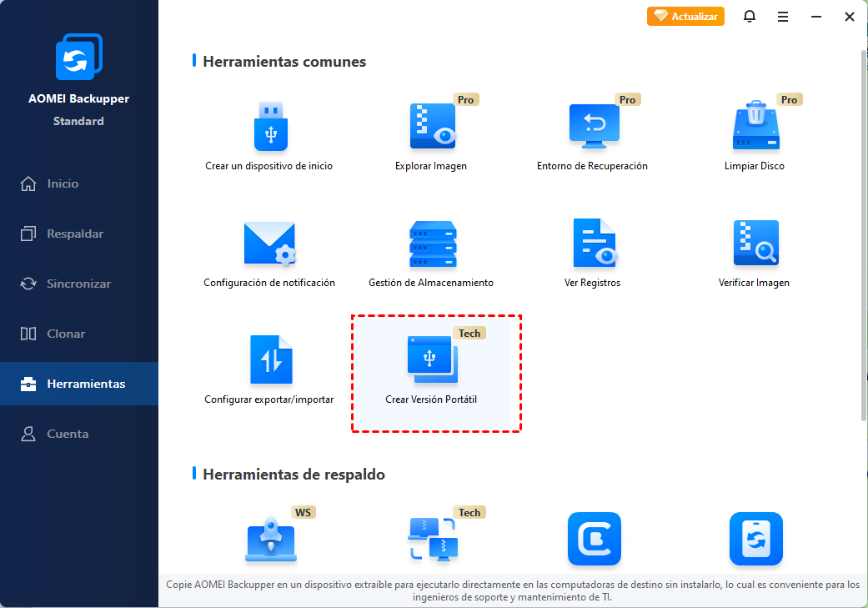This screenshot has width=868, height=608.
Task: Click the Gestión de Almacenamiento label text
Action: 431,283
